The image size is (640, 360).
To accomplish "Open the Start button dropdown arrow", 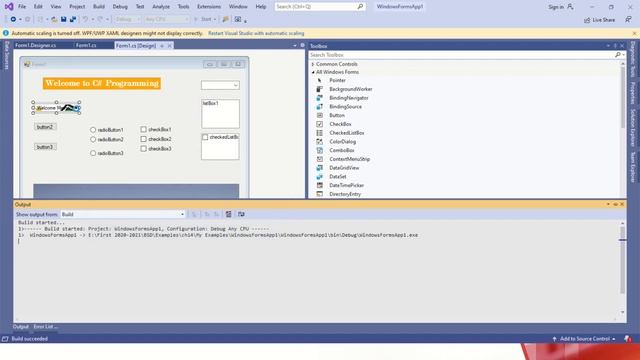I will point(215,19).
